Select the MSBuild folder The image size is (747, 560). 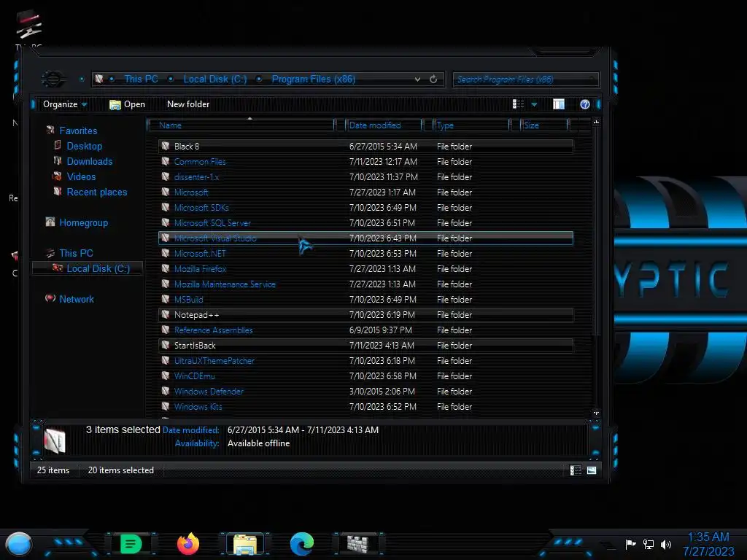pyautogui.click(x=365, y=300)
